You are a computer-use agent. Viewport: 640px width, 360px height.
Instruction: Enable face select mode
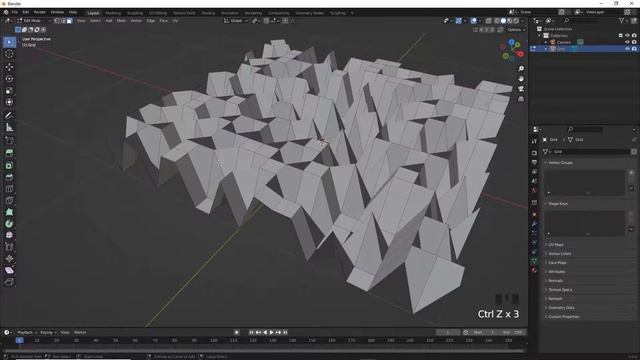69,21
